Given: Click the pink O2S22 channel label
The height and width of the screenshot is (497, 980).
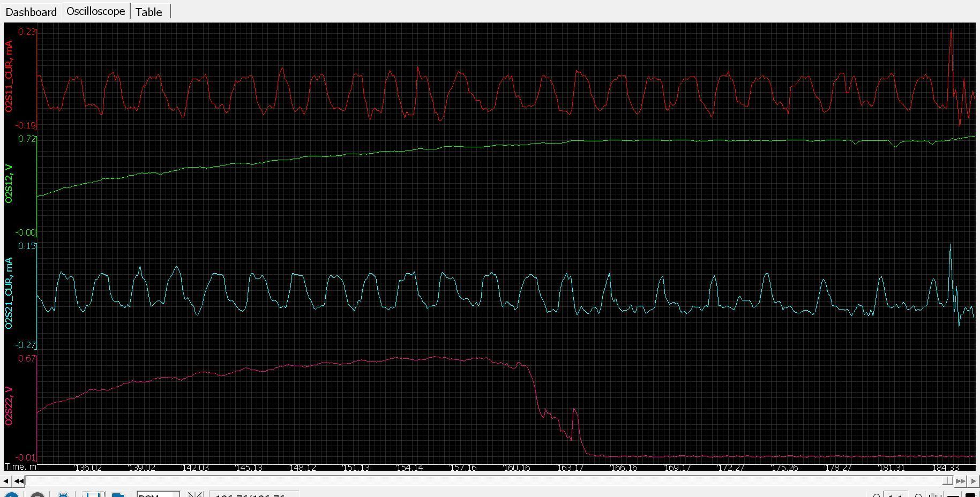Looking at the screenshot, I should pyautogui.click(x=9, y=406).
